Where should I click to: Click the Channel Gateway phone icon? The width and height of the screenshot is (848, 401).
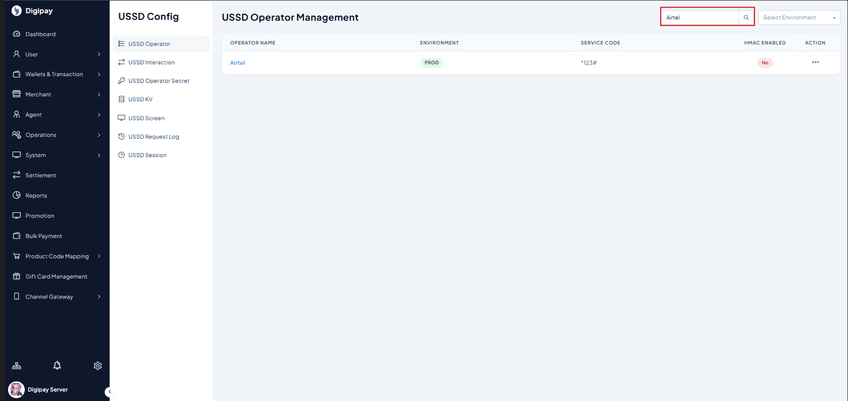point(16,297)
